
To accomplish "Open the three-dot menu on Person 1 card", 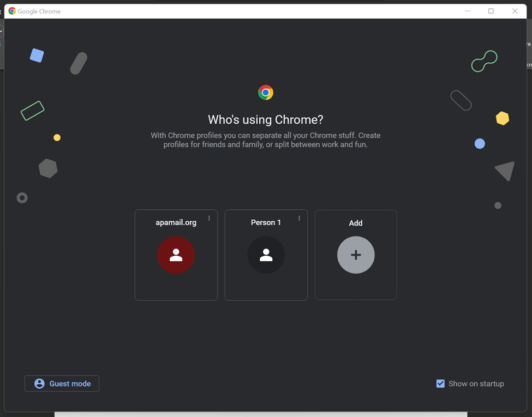I will 299,219.
